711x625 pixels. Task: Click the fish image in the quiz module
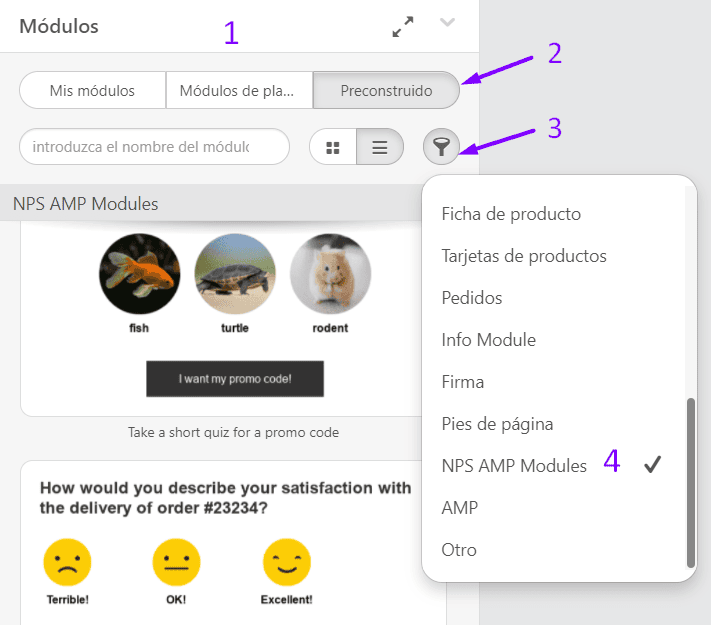pyautogui.click(x=140, y=273)
